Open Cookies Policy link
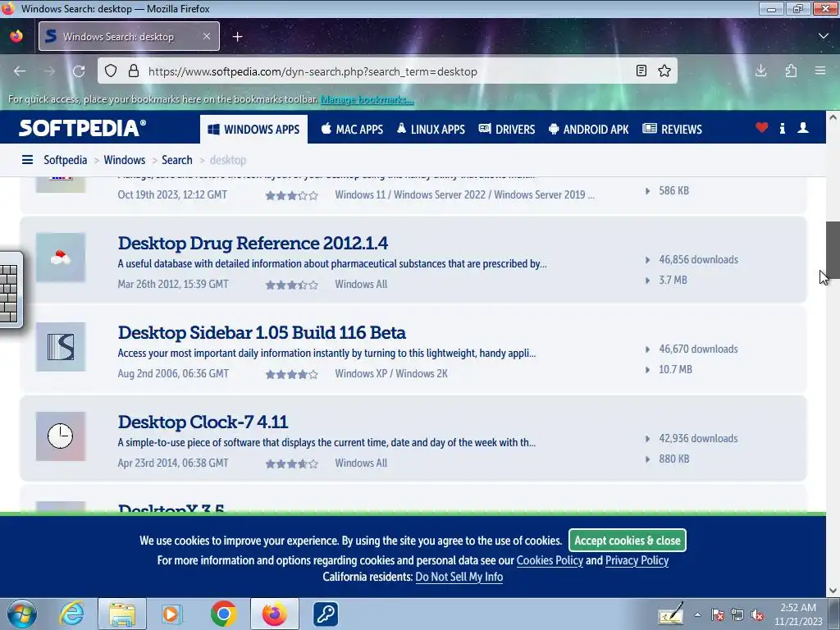This screenshot has height=630, width=840. click(550, 560)
